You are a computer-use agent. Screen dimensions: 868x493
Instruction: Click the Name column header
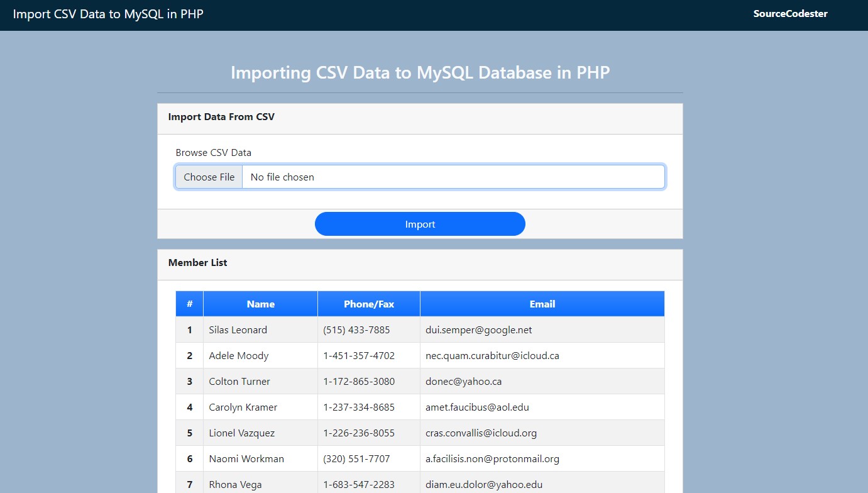260,304
